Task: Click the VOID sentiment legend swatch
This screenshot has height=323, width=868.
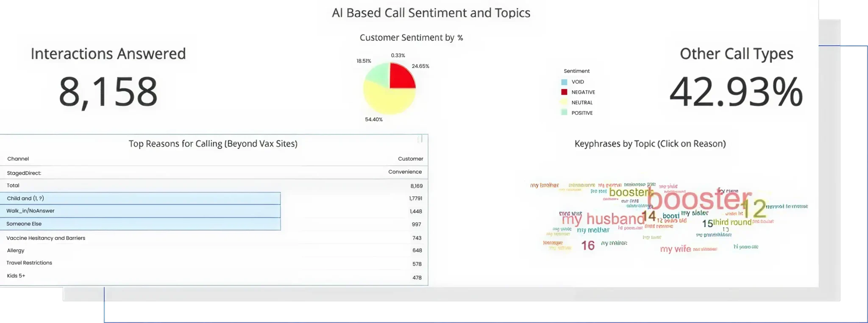Action: click(564, 82)
